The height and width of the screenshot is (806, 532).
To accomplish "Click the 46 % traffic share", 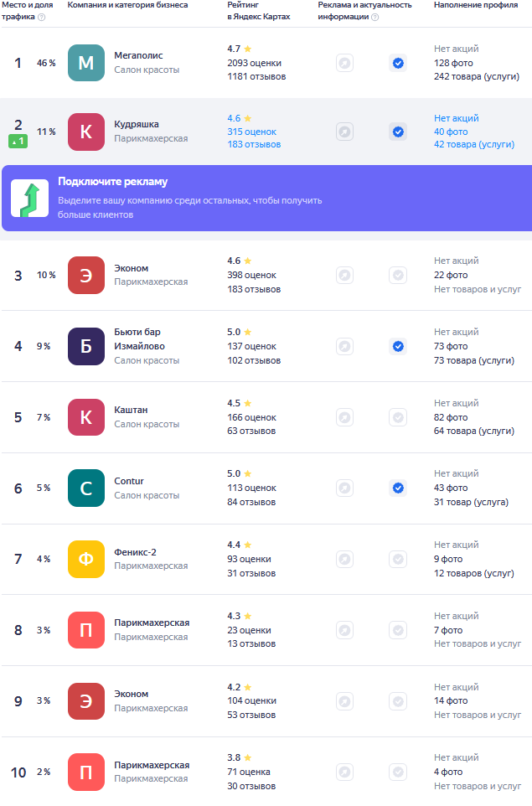I will 46,63.
